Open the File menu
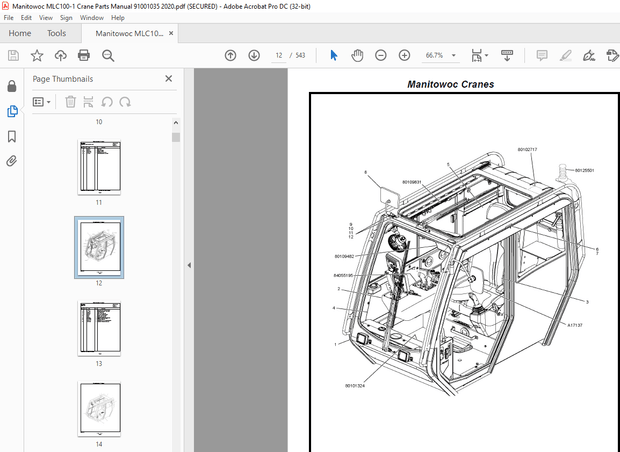This screenshot has width=620, height=452. tap(8, 18)
